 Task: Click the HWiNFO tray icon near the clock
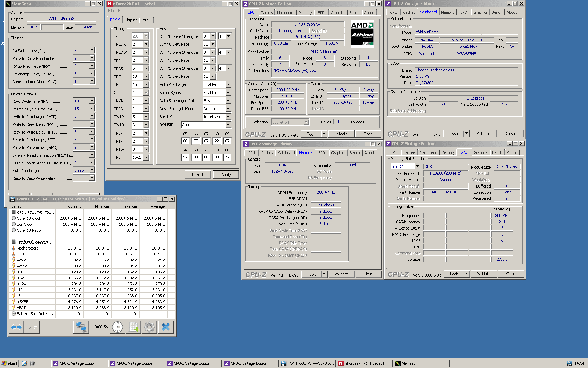coord(569,363)
